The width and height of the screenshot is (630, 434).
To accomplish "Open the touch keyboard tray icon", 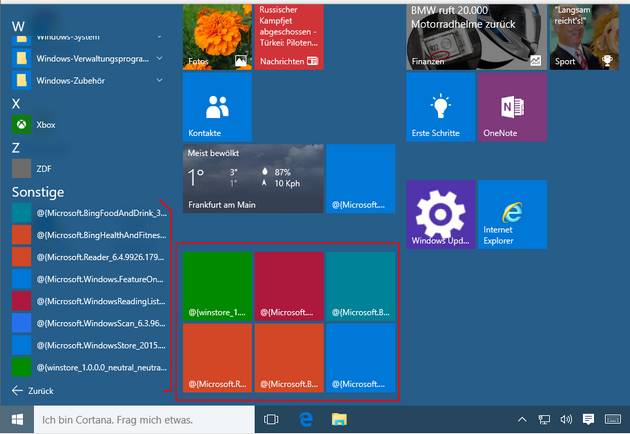I will pyautogui.click(x=613, y=420).
